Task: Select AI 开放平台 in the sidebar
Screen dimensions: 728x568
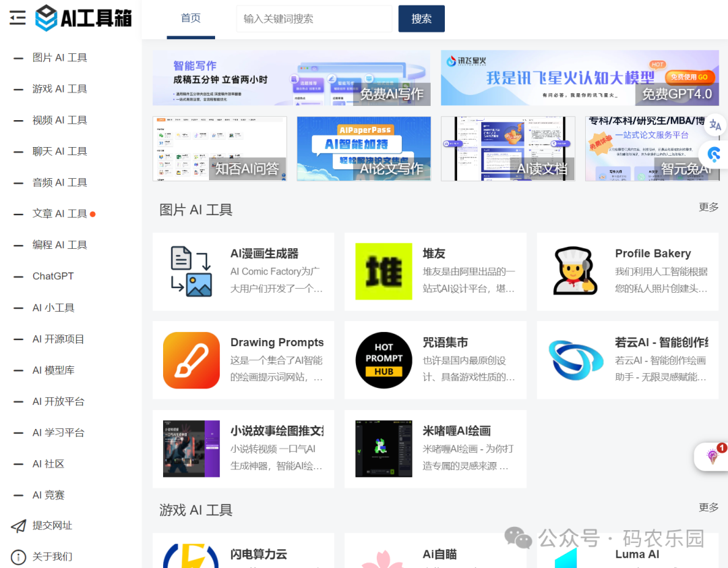Action: pyautogui.click(x=58, y=401)
